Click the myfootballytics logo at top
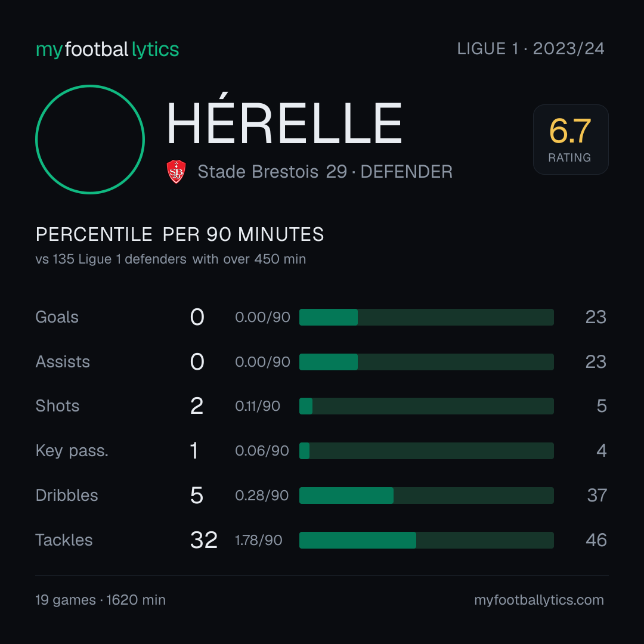 [x=107, y=49]
